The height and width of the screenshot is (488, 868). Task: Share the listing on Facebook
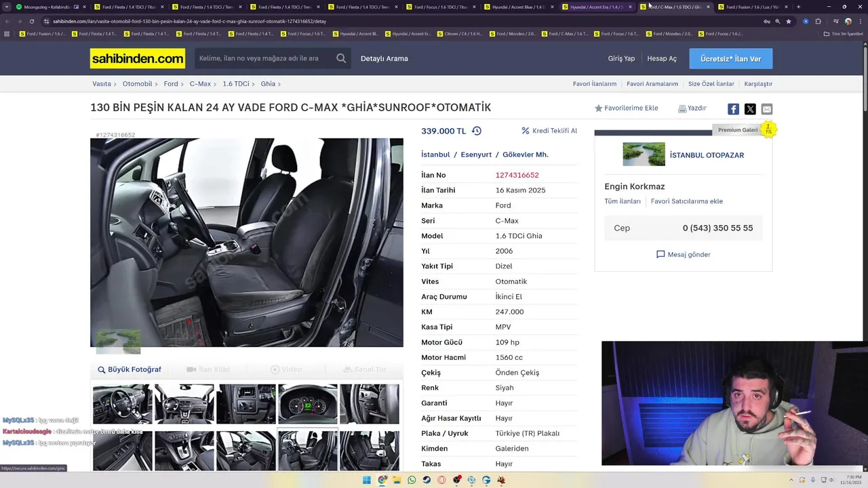(x=733, y=109)
